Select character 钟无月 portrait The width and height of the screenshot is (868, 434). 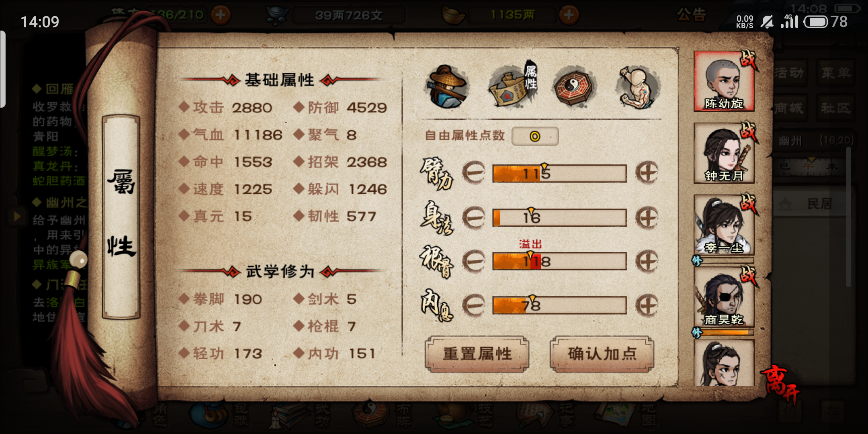[x=724, y=153]
